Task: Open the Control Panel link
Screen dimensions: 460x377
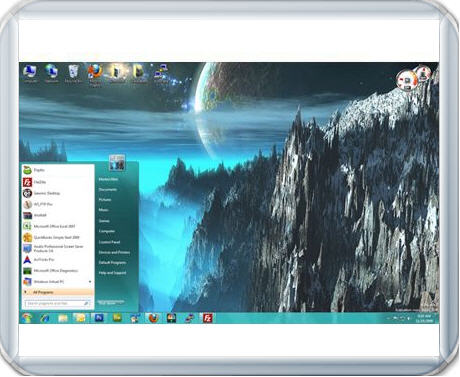Action: [109, 242]
